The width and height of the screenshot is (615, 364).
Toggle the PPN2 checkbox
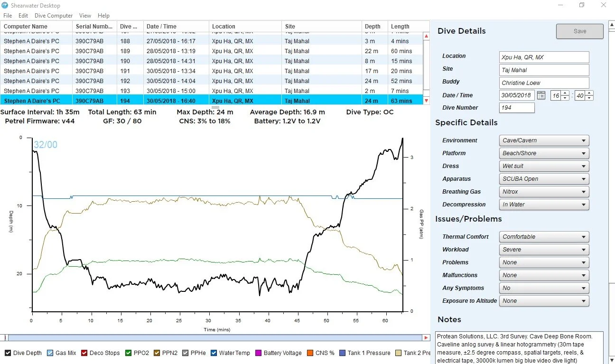tap(156, 353)
